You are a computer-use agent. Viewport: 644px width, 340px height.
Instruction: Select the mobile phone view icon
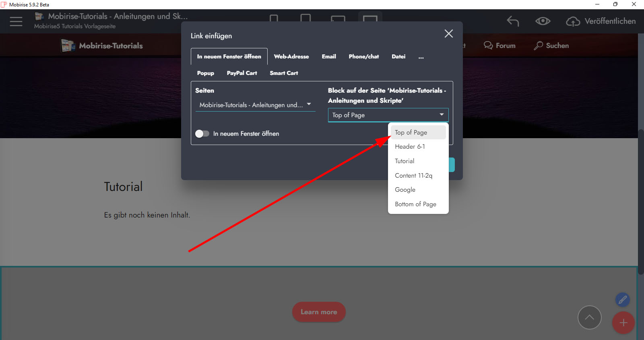coord(274,19)
